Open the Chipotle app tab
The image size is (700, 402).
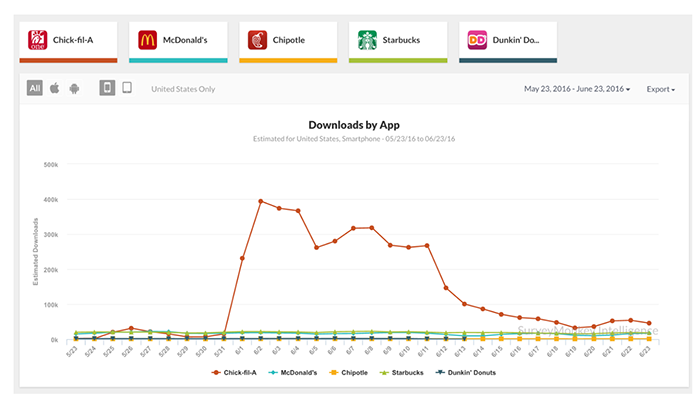tap(288, 42)
